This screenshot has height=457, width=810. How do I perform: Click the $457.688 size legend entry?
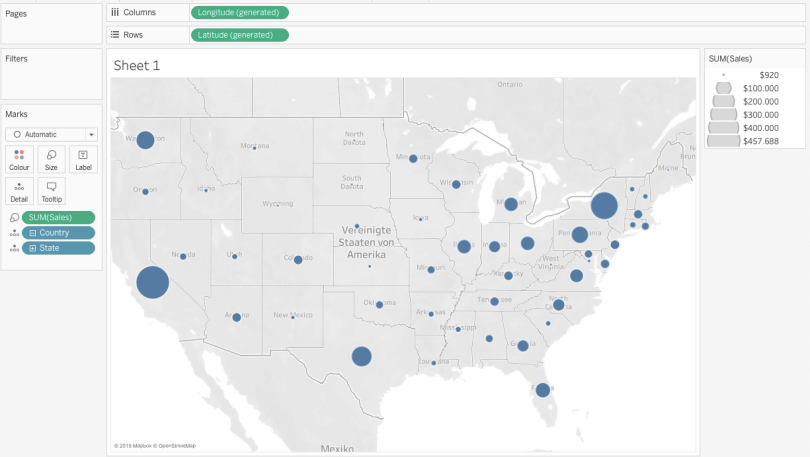click(743, 141)
